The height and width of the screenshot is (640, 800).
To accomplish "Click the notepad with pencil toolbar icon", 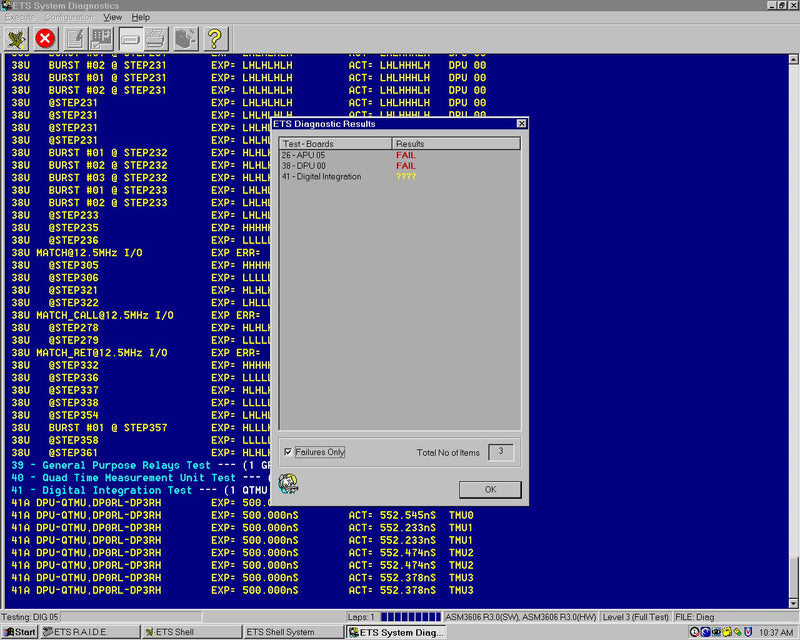I will (74, 39).
